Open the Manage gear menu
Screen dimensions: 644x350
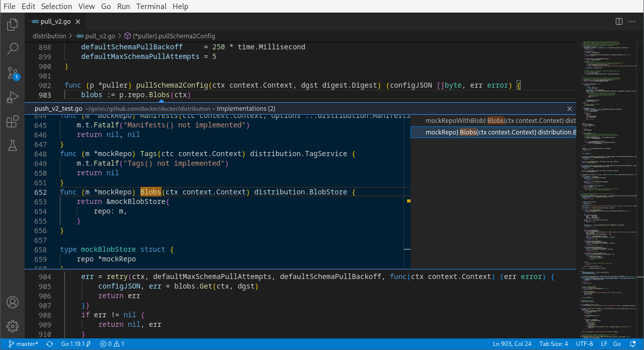pyautogui.click(x=13, y=326)
